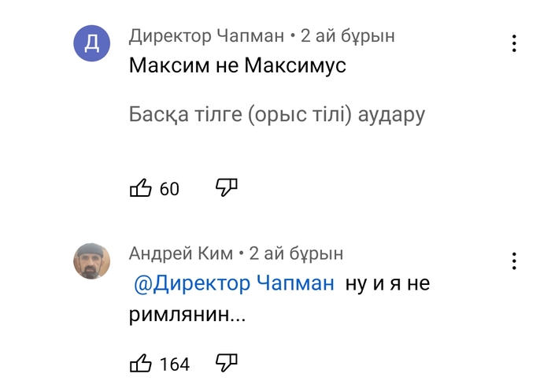Viewport: 551px width, 392px height.
Task: Follow the @Директор Чапман mention link
Action: pos(234,284)
